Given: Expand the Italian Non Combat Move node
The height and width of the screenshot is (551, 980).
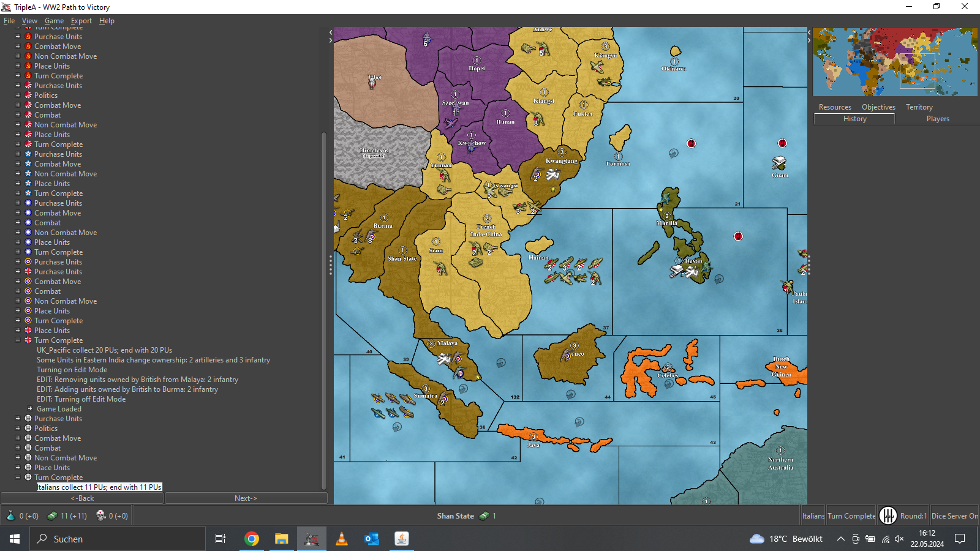Looking at the screenshot, I should click(18, 457).
